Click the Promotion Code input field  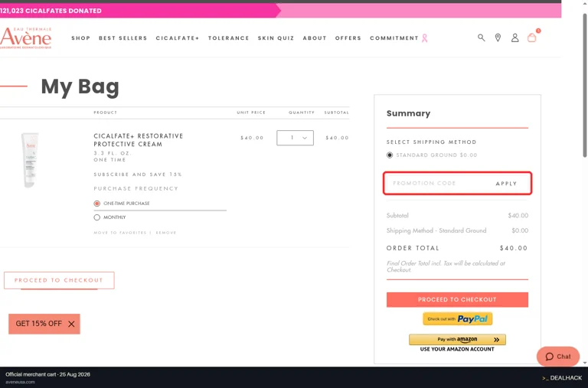[439, 184]
